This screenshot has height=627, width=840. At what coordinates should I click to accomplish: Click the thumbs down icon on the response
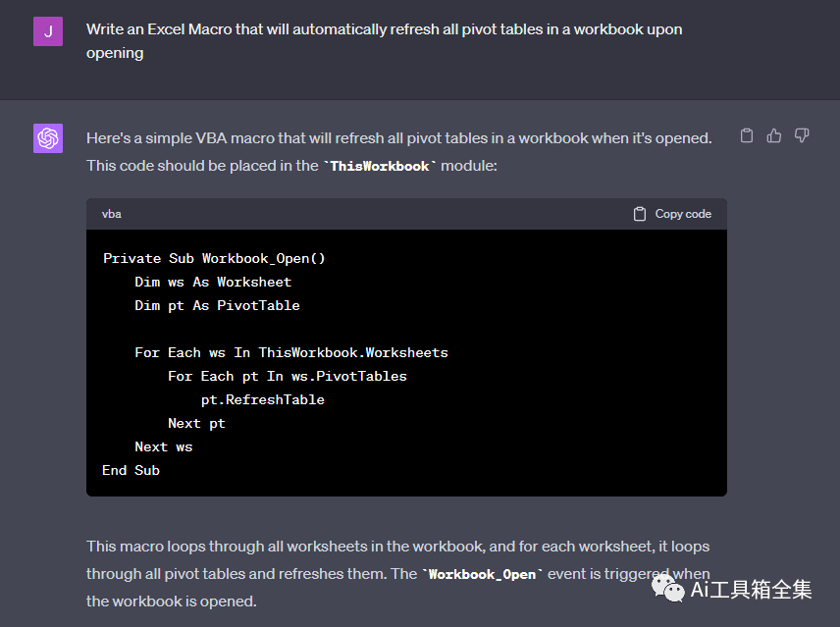tap(802, 135)
